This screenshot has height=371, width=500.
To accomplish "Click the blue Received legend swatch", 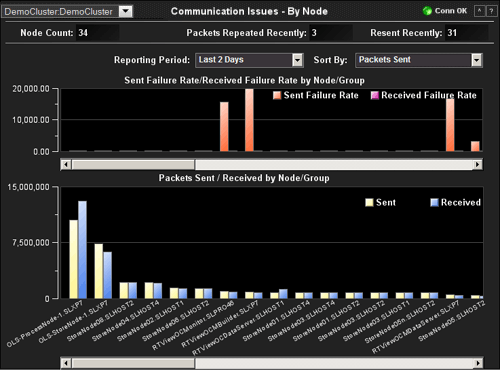I will coord(434,203).
